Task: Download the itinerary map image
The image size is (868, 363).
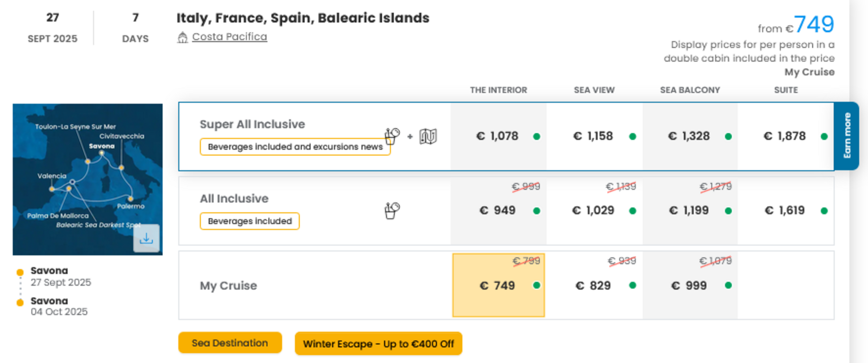Action: click(146, 238)
